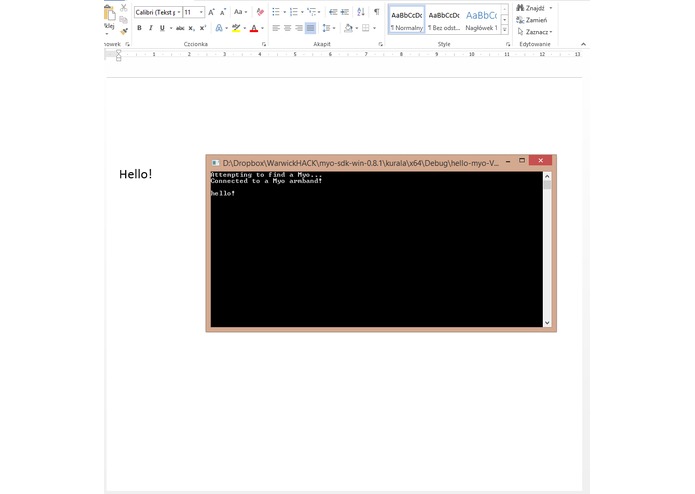Open the Znajdź dropdown arrow
The width and height of the screenshot is (695, 494).
(551, 8)
